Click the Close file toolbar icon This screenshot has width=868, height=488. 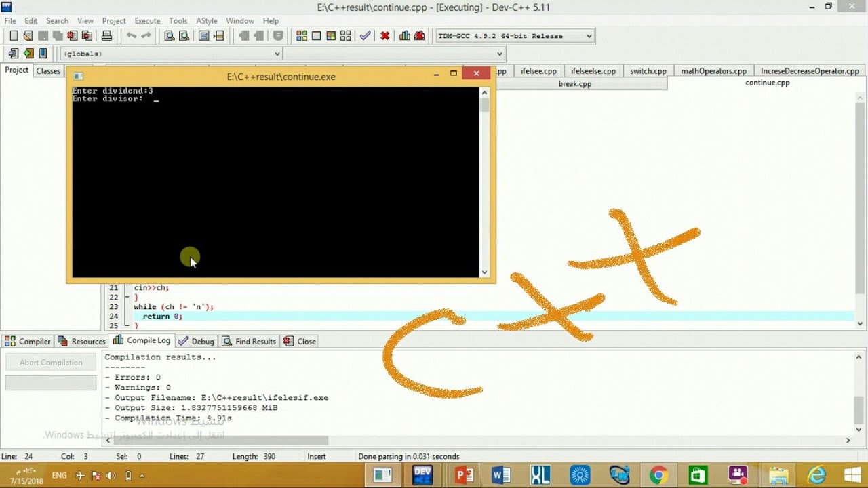[x=72, y=36]
